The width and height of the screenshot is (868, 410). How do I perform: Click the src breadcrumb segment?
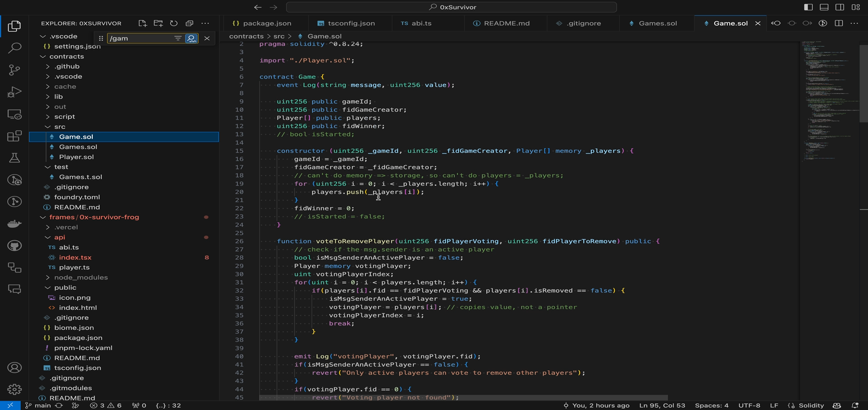tap(279, 36)
